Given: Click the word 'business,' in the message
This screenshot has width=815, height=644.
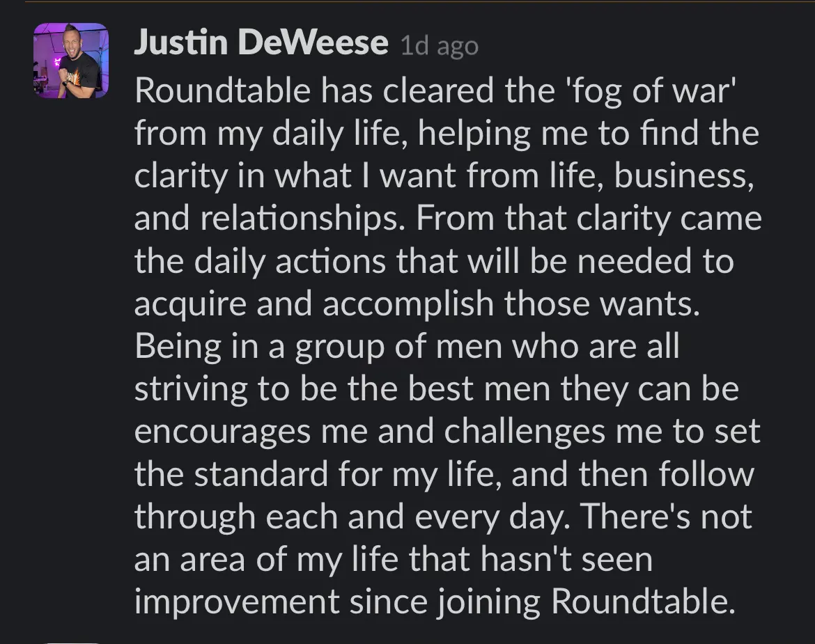Looking at the screenshot, I should (x=684, y=175).
